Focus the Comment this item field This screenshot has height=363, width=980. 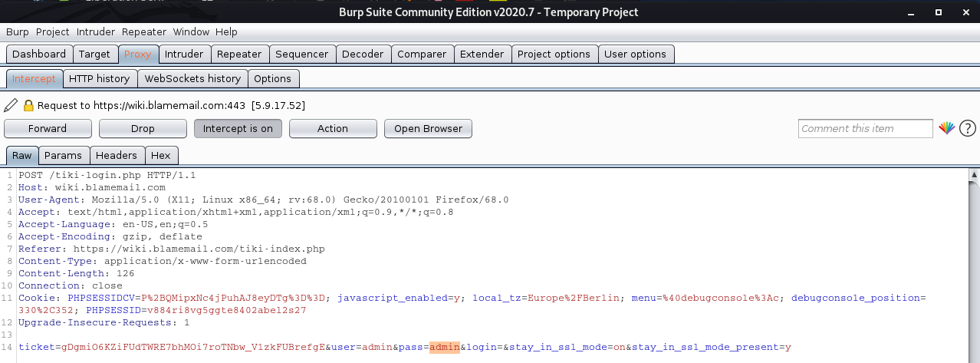click(x=865, y=128)
